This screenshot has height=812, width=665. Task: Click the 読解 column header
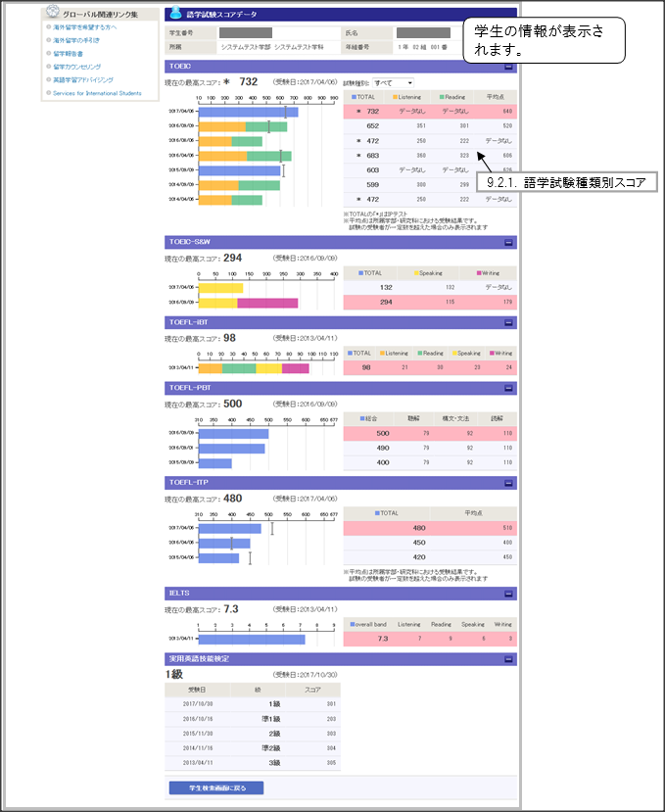497,418
